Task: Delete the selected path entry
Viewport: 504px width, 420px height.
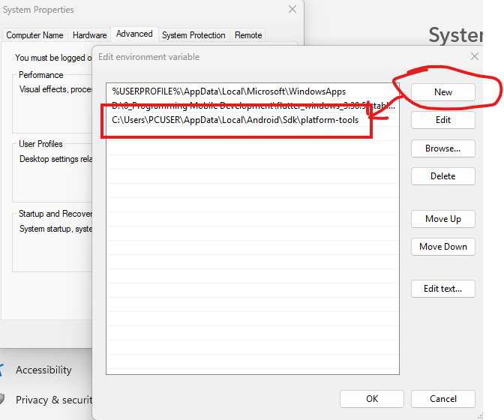Action: pyautogui.click(x=442, y=176)
